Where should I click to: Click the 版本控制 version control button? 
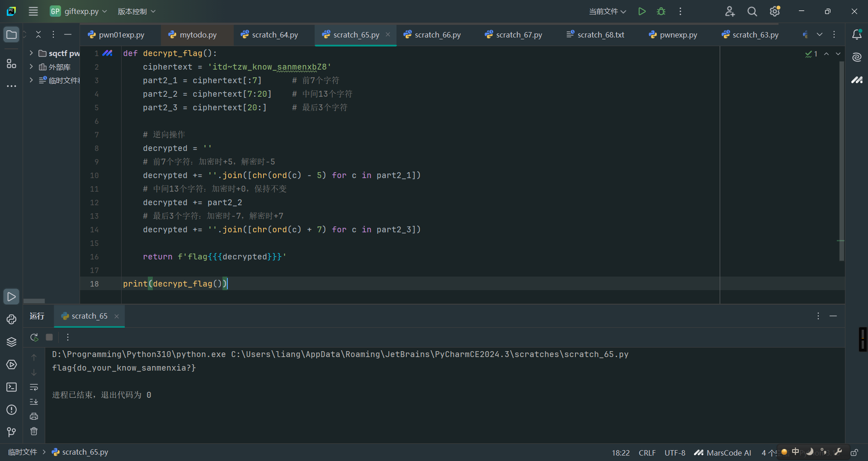pyautogui.click(x=137, y=11)
